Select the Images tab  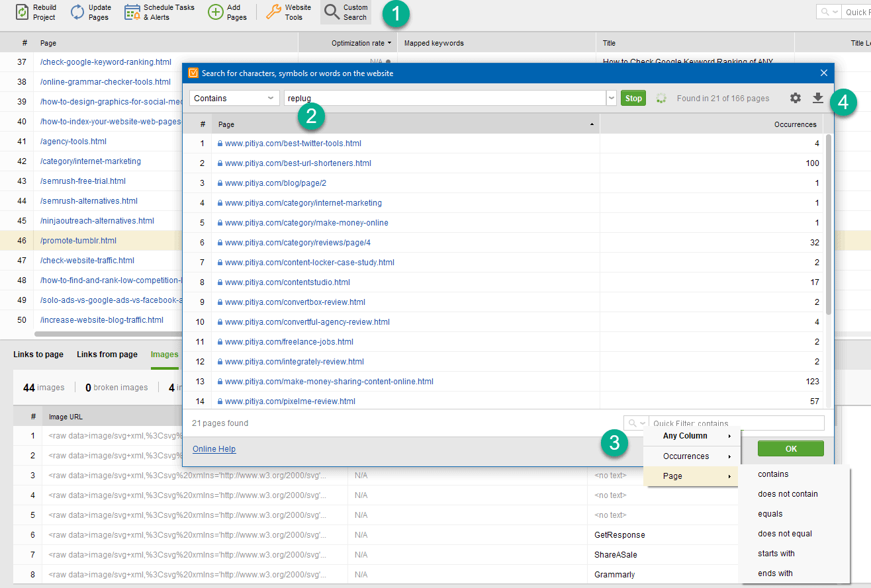point(164,355)
